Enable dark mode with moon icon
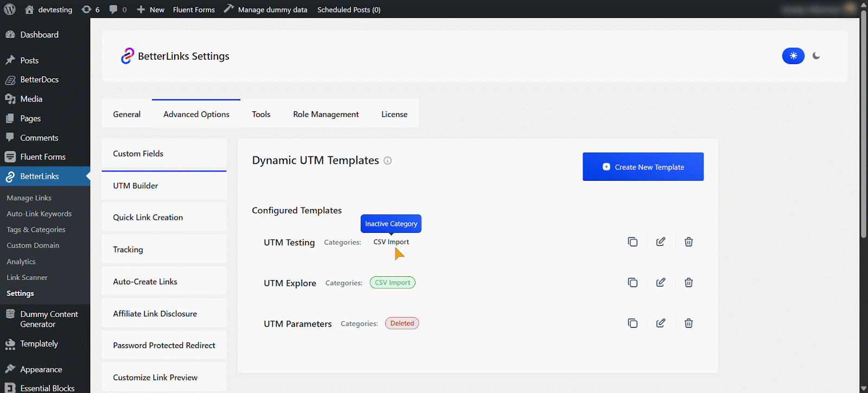 (816, 56)
